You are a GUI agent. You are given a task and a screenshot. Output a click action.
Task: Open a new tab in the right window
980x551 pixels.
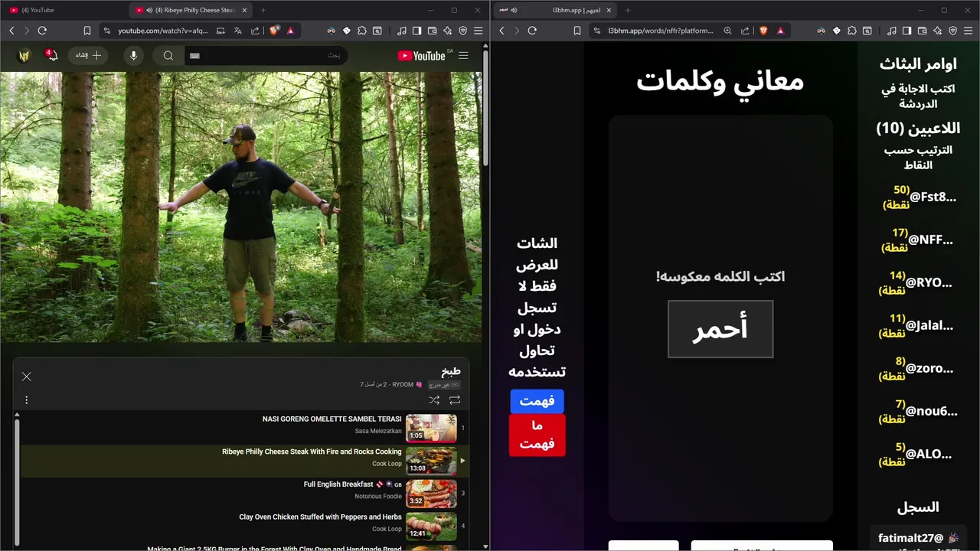point(628,10)
